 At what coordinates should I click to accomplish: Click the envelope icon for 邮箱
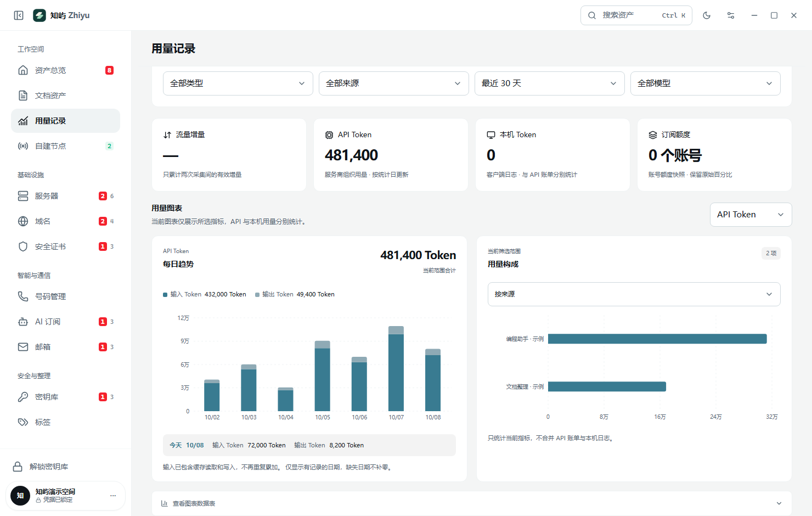click(x=23, y=347)
